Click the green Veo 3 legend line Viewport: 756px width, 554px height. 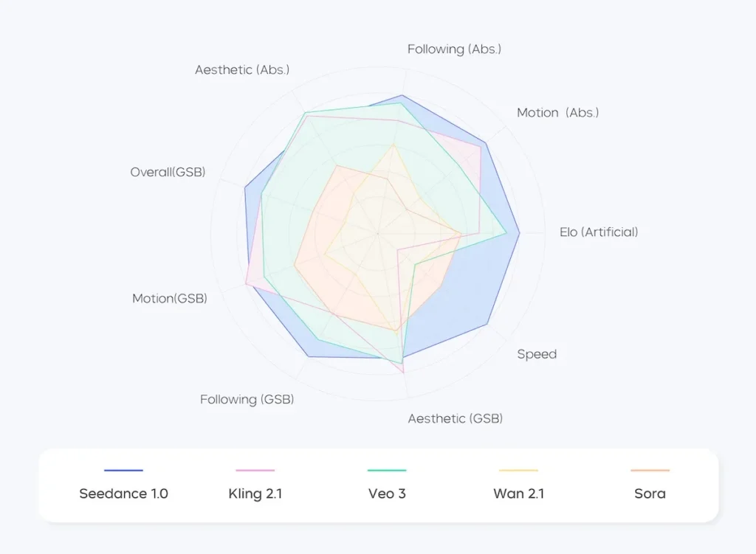[x=387, y=470]
